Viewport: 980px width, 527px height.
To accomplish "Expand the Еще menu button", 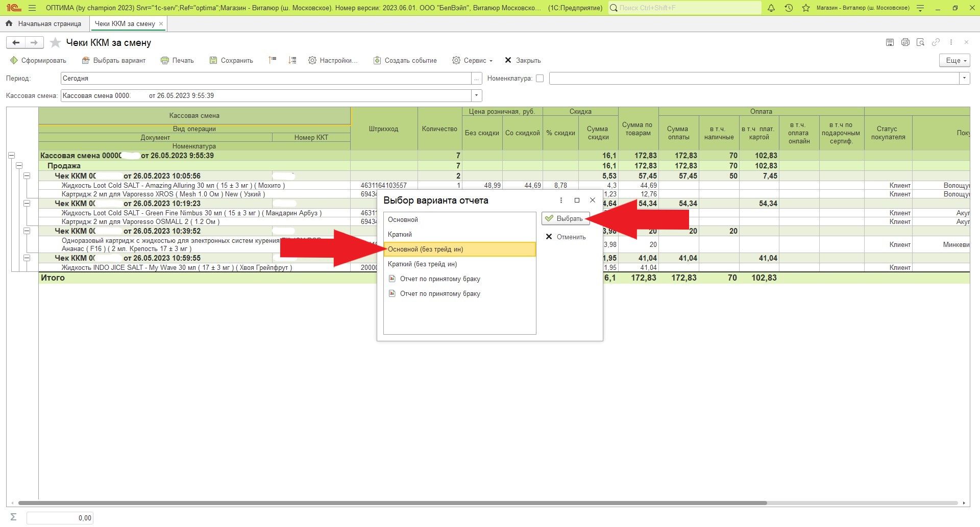I will [x=954, y=60].
